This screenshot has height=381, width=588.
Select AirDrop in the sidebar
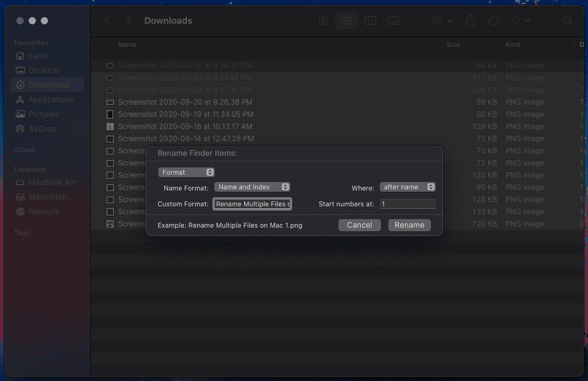point(43,128)
